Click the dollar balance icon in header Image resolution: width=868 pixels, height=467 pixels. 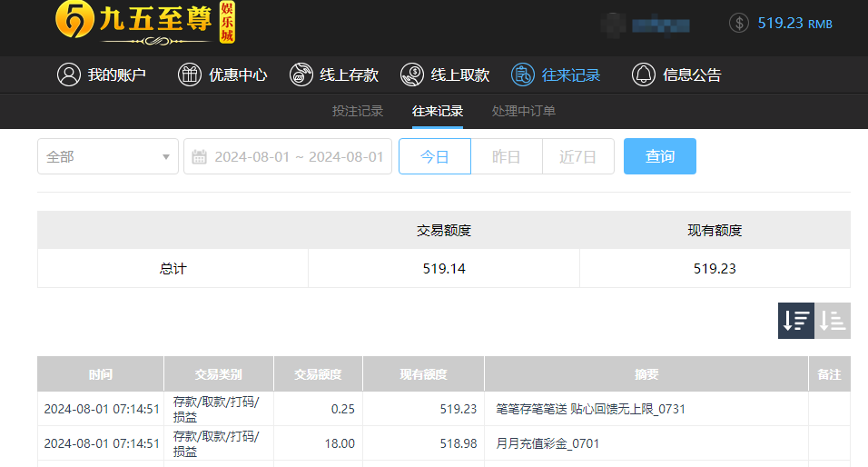click(739, 23)
